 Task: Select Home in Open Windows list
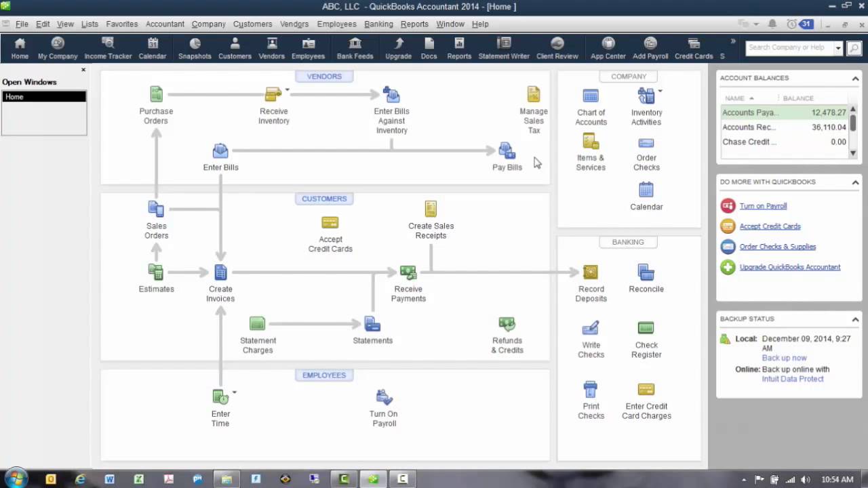tap(44, 97)
